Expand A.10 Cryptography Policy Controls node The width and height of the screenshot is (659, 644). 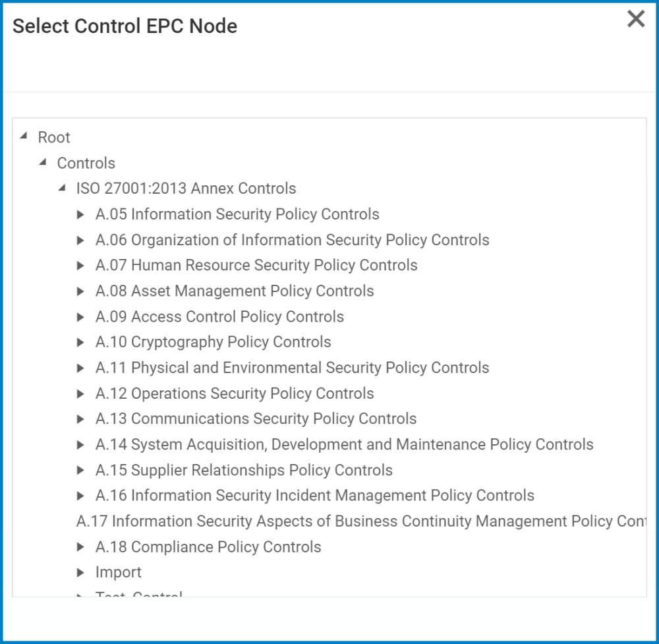[x=80, y=341]
